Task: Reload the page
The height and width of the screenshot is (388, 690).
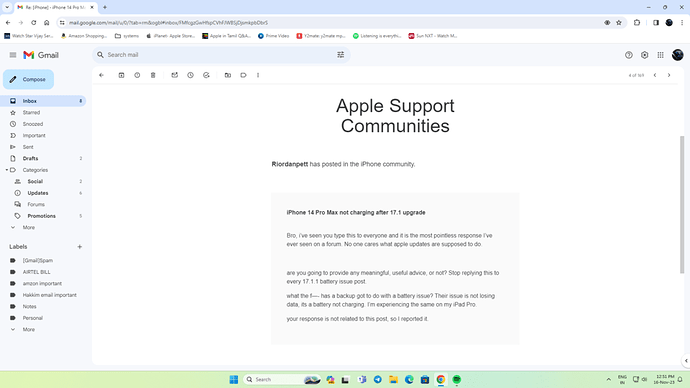Action: pos(33,22)
